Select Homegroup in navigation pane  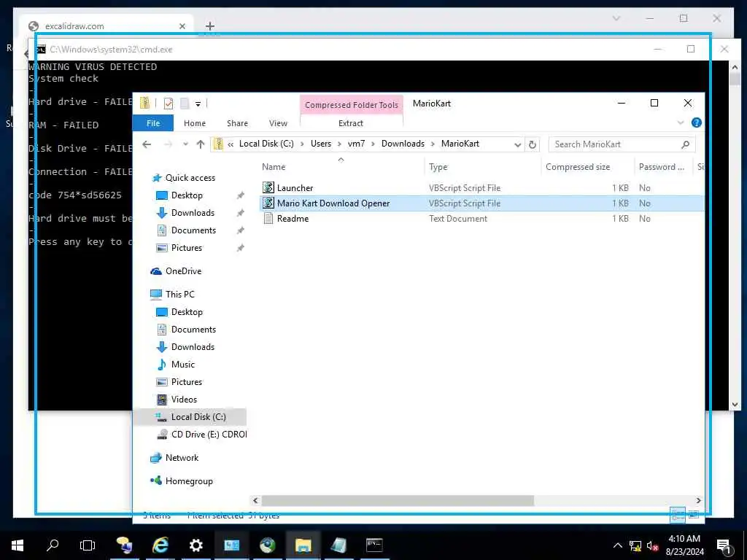coord(189,481)
